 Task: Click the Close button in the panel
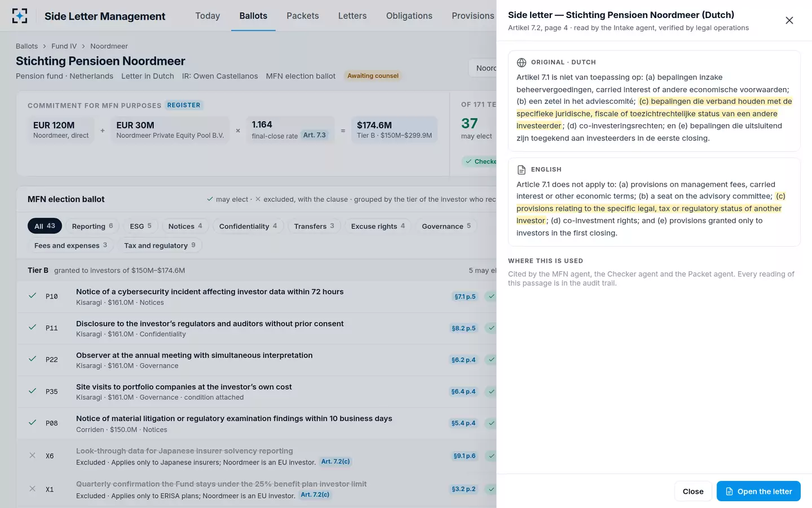click(x=693, y=491)
